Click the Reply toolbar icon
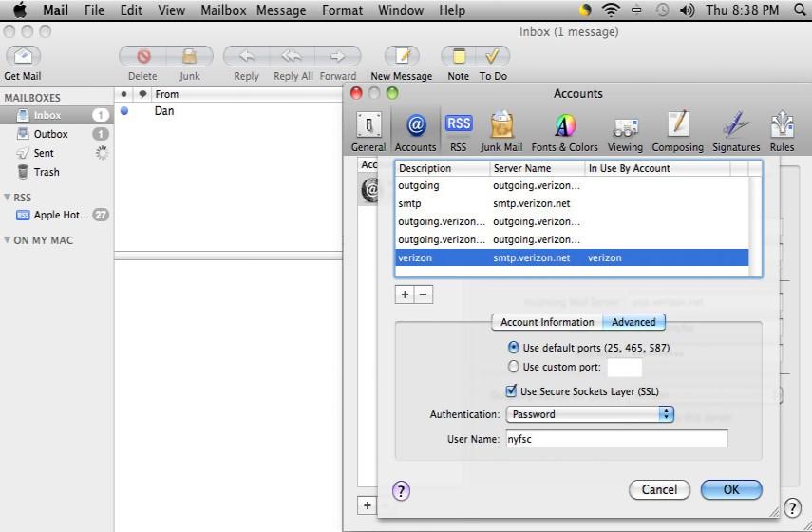The height and width of the screenshot is (532, 812). pyautogui.click(x=247, y=56)
